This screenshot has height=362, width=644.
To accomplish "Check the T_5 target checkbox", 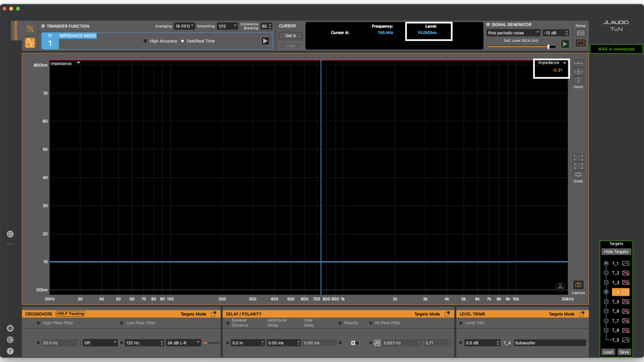I will click(606, 302).
